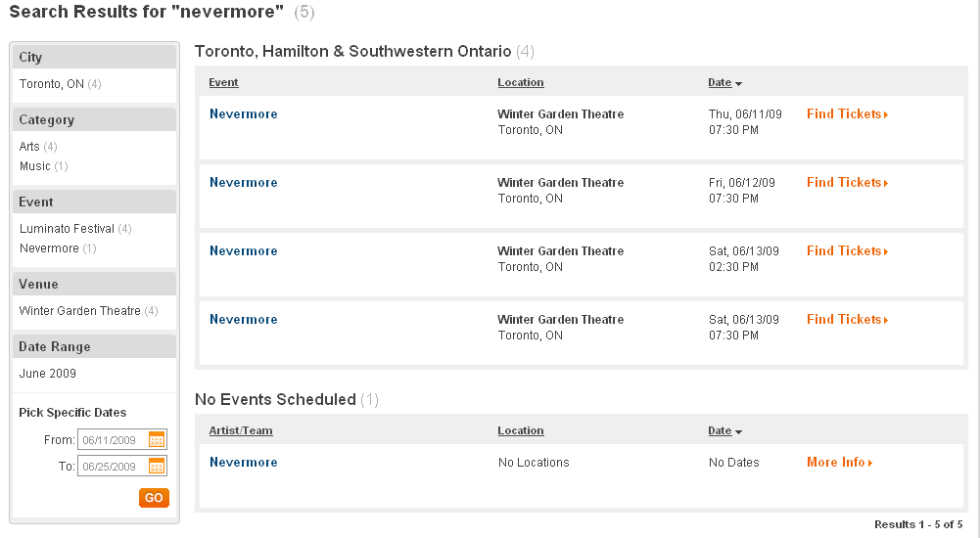Click the From date input field
Image resolution: width=980 pixels, height=538 pixels.
pos(114,439)
